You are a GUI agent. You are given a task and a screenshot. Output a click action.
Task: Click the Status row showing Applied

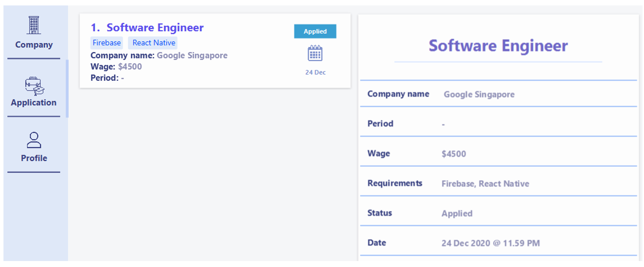[x=499, y=213]
